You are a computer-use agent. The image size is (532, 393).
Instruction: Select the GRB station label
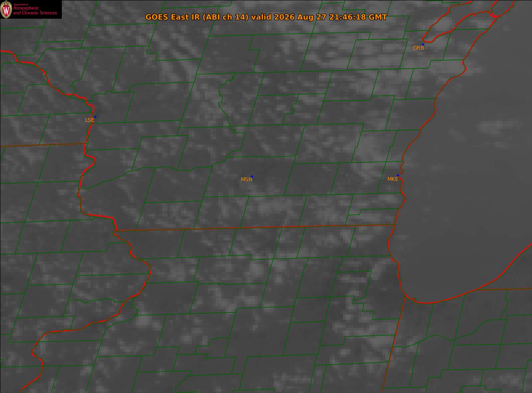418,48
